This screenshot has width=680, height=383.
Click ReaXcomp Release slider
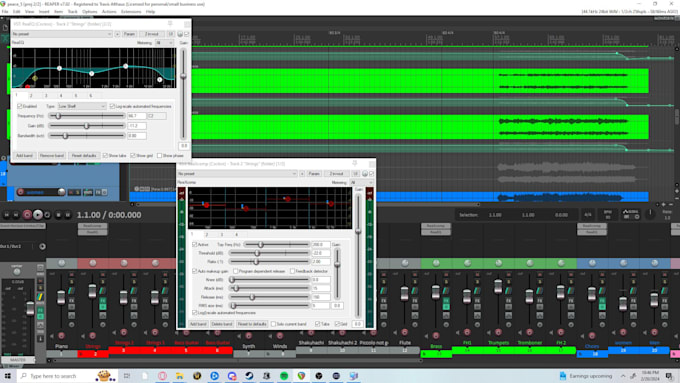(269, 297)
